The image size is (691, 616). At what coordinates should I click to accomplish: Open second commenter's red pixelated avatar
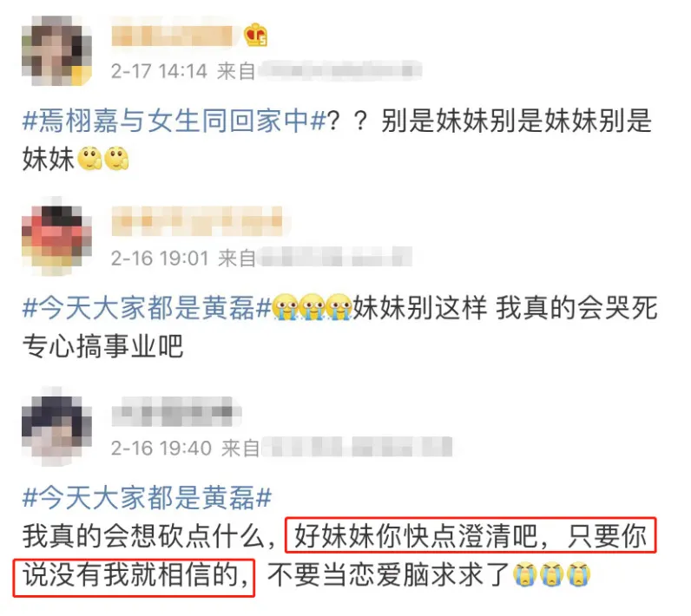[56, 239]
